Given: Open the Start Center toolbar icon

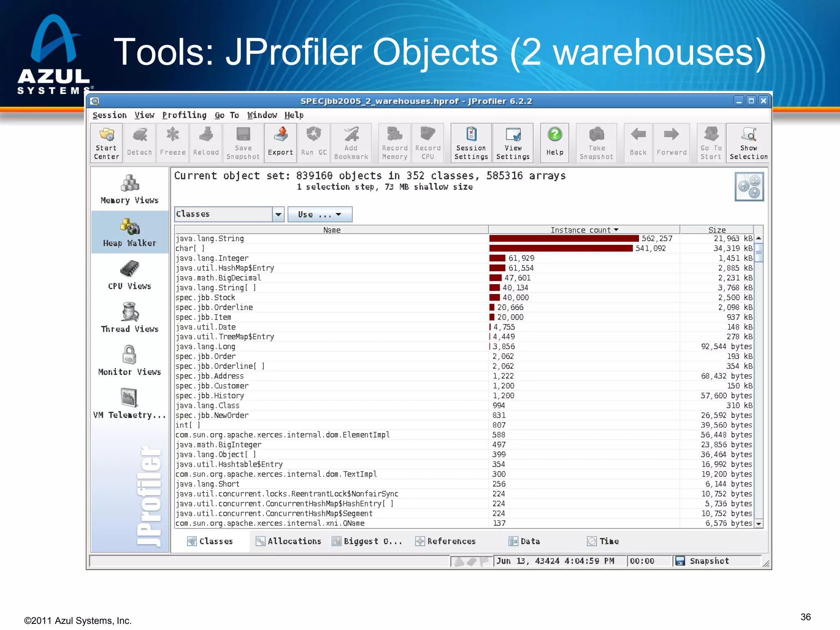Looking at the screenshot, I should (106, 143).
